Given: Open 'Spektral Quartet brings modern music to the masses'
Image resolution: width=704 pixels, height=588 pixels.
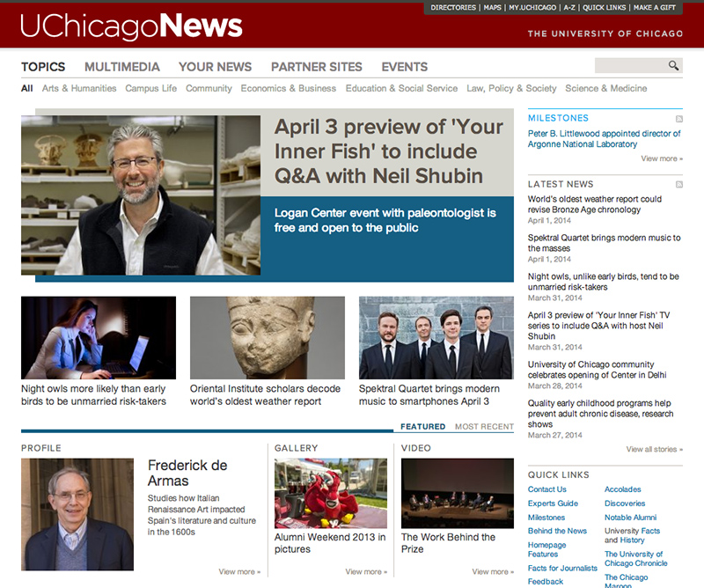Looking at the screenshot, I should tap(604, 243).
